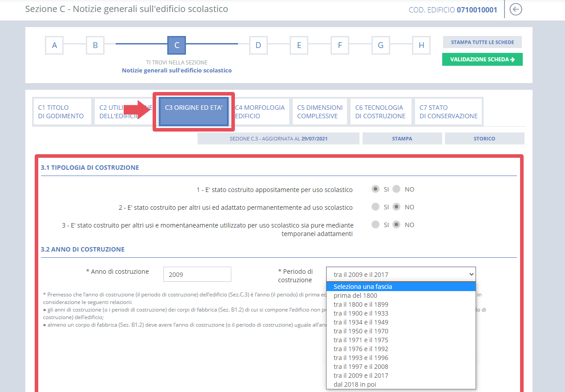Screen dimensions: 565x392
Task: Click the VALIDAZIONE SCHEDA button
Action: pyautogui.click(x=482, y=59)
